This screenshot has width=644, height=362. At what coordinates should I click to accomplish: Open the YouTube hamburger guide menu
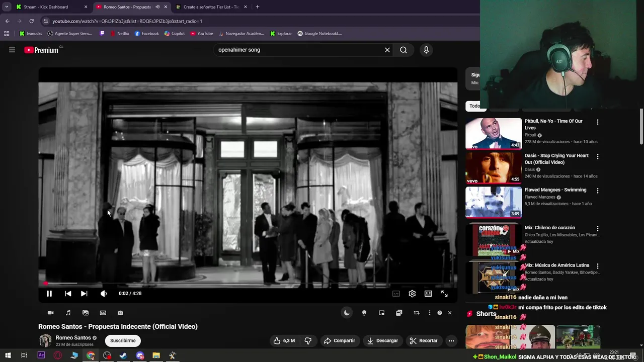tap(12, 50)
